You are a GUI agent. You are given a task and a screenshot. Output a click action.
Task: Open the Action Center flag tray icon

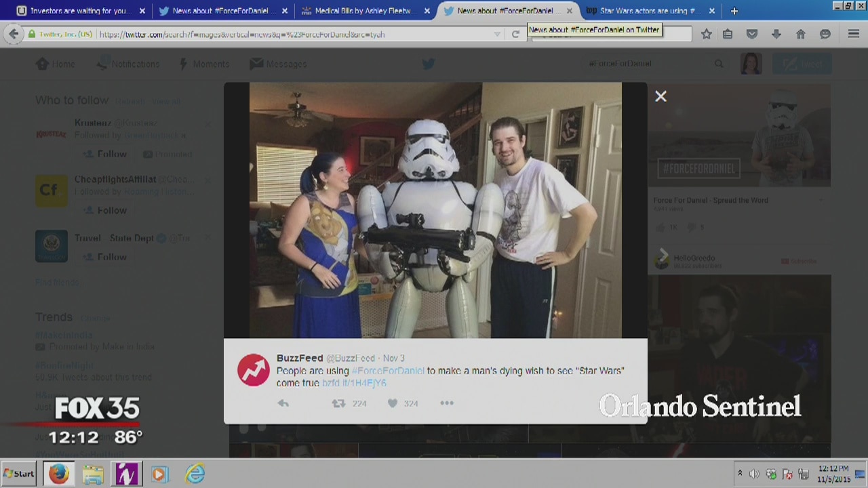[787, 474]
